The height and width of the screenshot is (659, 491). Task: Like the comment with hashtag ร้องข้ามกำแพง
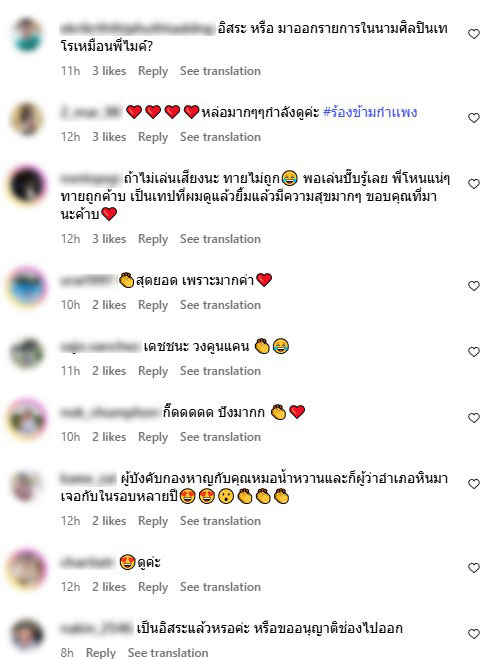pos(474,118)
